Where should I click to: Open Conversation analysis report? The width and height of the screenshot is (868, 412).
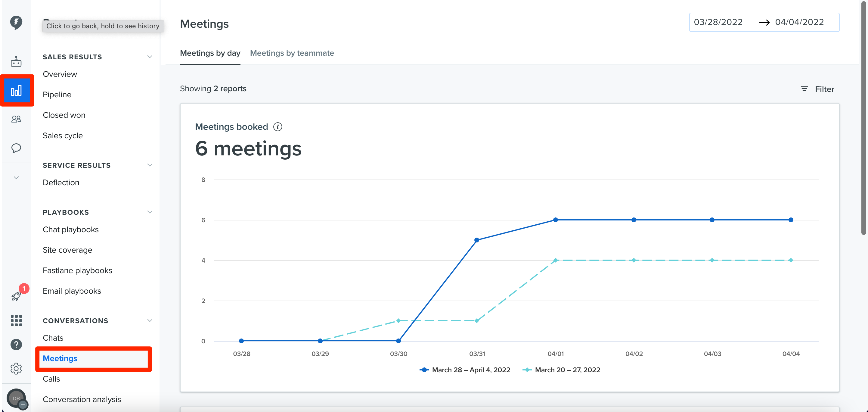coord(82,399)
